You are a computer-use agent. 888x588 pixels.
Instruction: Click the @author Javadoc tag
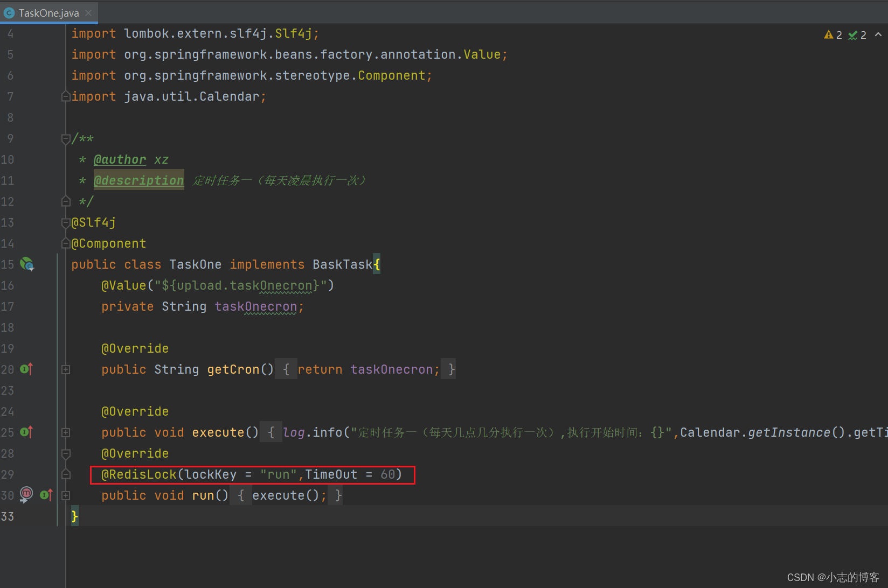(120, 159)
